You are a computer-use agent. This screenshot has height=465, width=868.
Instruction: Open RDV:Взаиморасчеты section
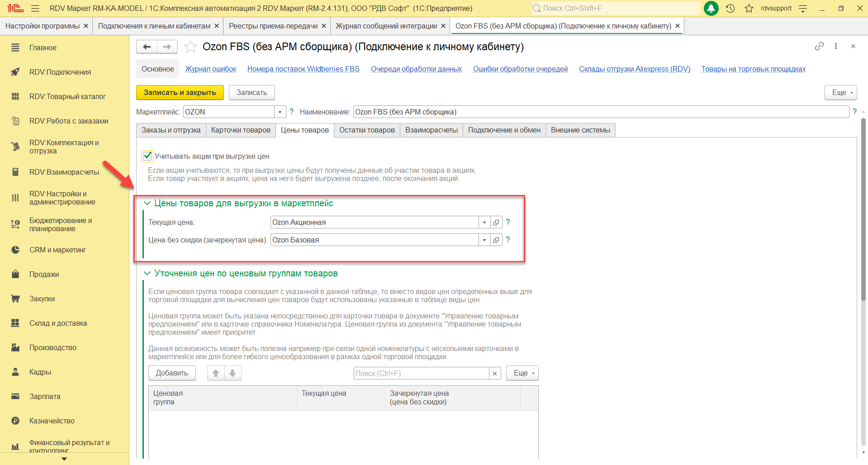pyautogui.click(x=64, y=172)
